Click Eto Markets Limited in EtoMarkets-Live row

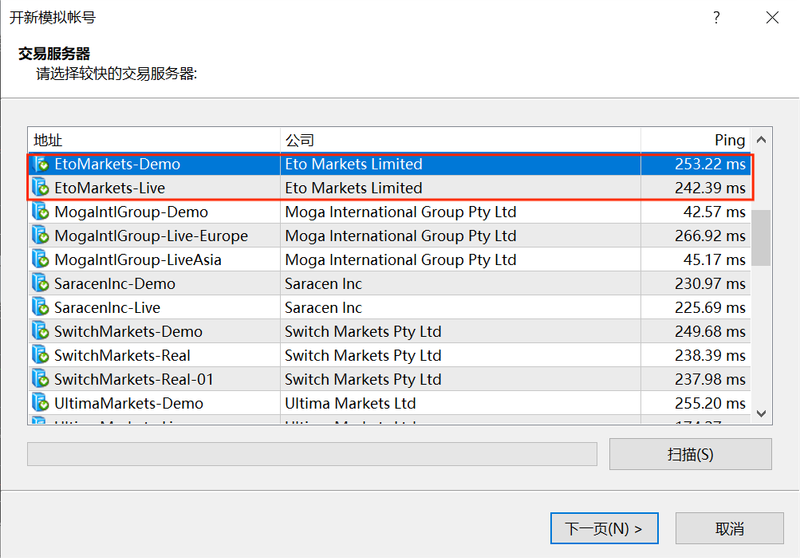point(354,188)
